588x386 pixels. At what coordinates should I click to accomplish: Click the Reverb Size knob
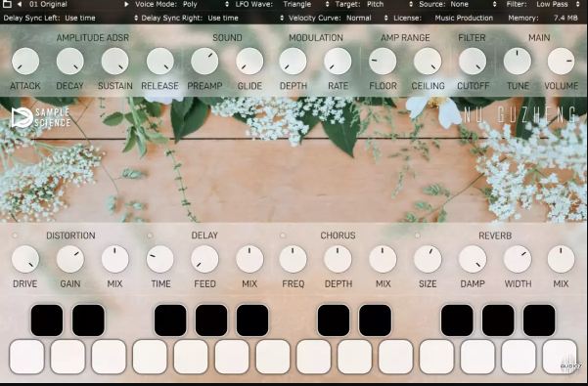click(428, 259)
